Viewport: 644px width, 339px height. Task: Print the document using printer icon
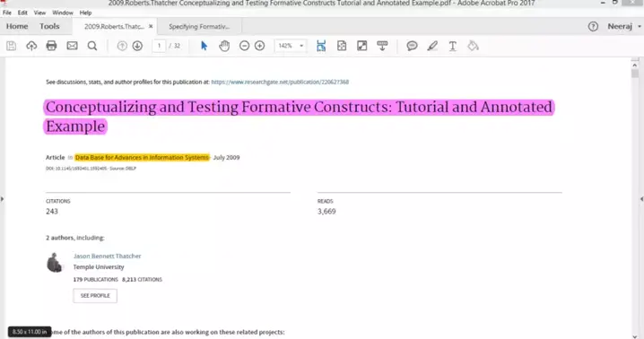[x=51, y=46]
